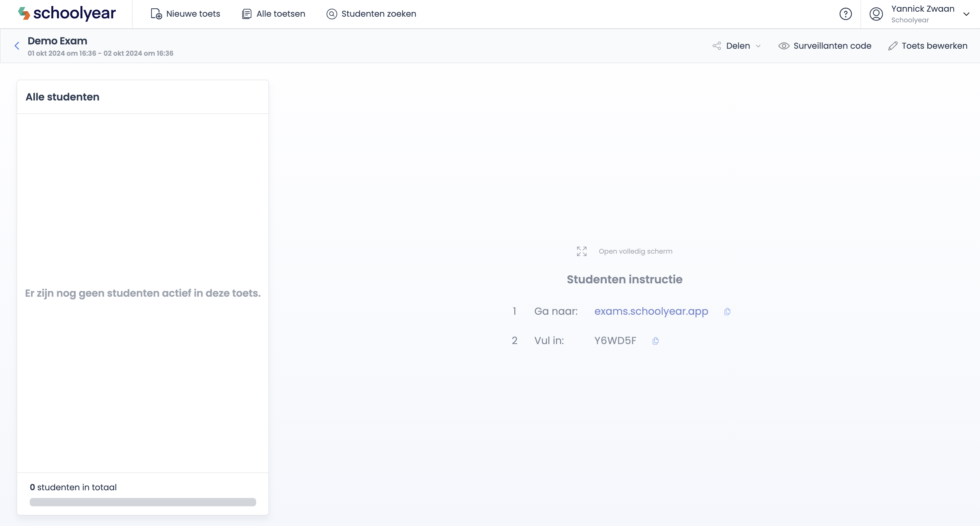Open Nieuwe toets from the top menu
This screenshot has height=526, width=980.
click(186, 14)
